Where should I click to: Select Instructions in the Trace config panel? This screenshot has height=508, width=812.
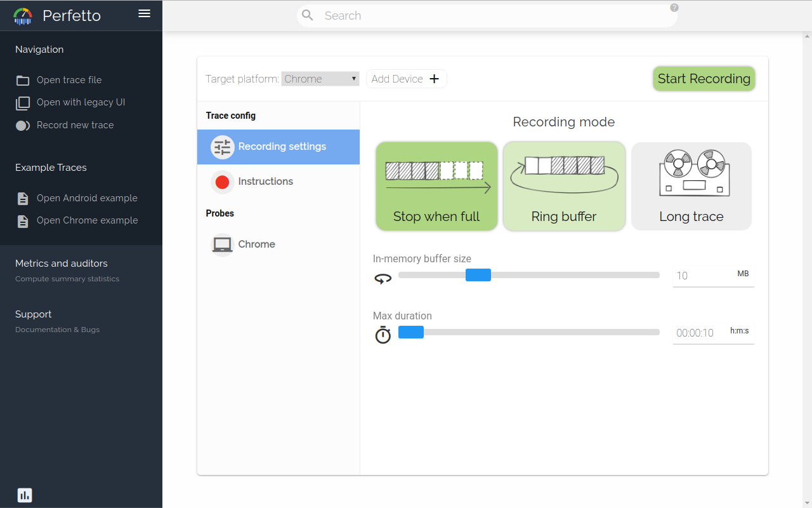click(x=265, y=181)
